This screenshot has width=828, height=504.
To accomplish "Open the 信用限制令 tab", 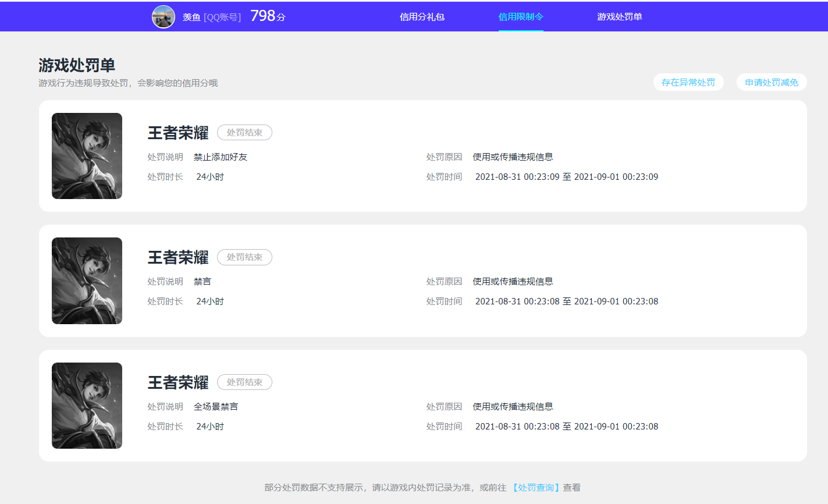I will tap(521, 16).
